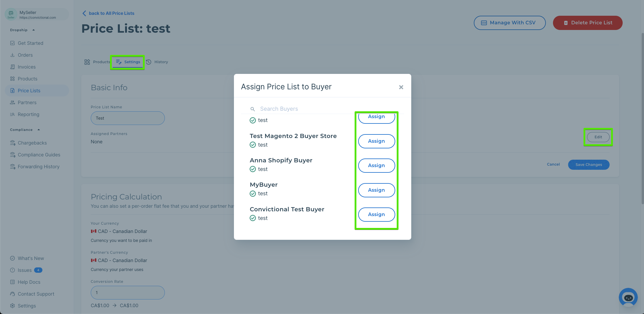Go back to All Price Lists

click(x=108, y=13)
